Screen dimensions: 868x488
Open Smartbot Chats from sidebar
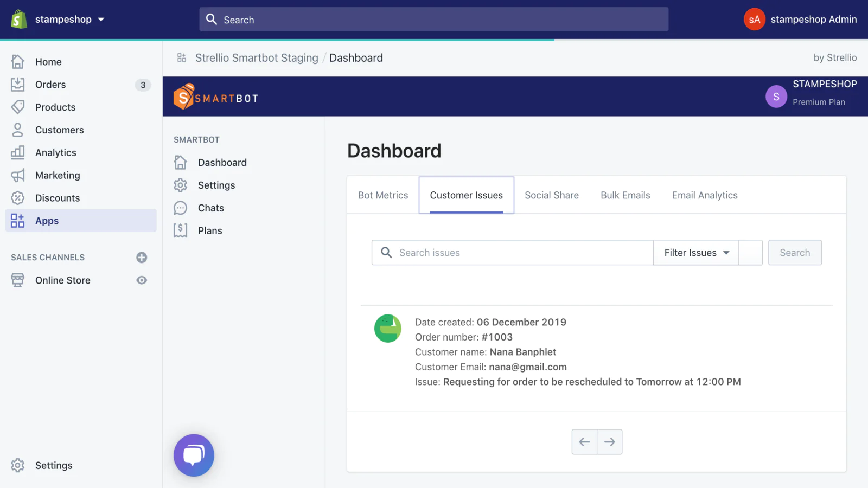pos(210,208)
